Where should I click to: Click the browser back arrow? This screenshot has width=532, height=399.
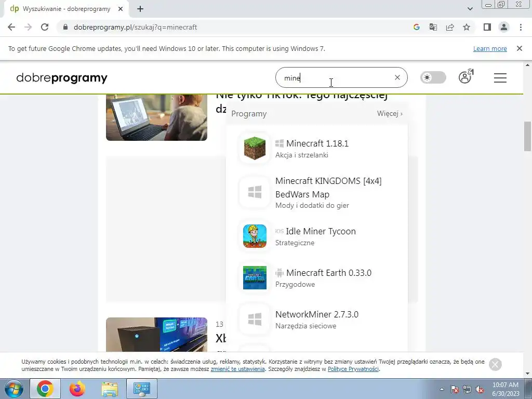[11, 27]
